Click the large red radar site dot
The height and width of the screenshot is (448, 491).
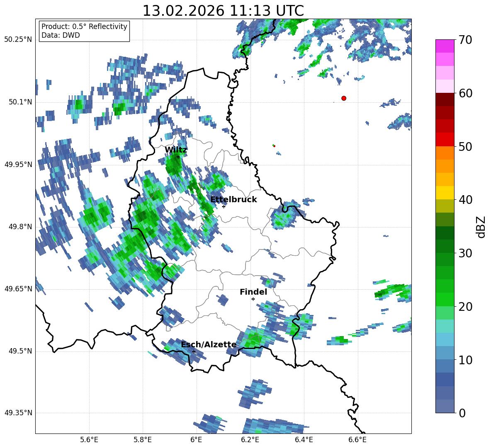click(344, 98)
